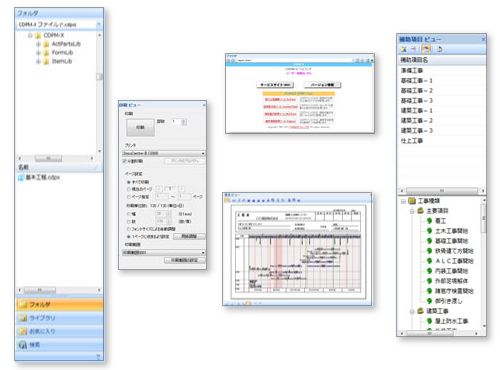Click the large 印刷 print button
Screen dimensions: 500x370
(140, 128)
